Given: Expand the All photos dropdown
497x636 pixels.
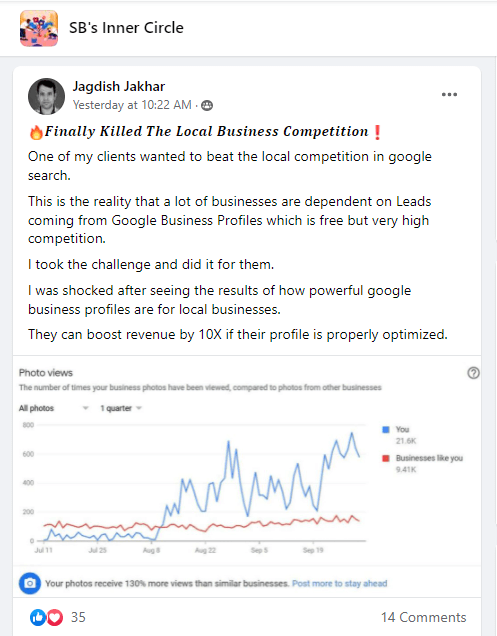Looking at the screenshot, I should pos(54,408).
